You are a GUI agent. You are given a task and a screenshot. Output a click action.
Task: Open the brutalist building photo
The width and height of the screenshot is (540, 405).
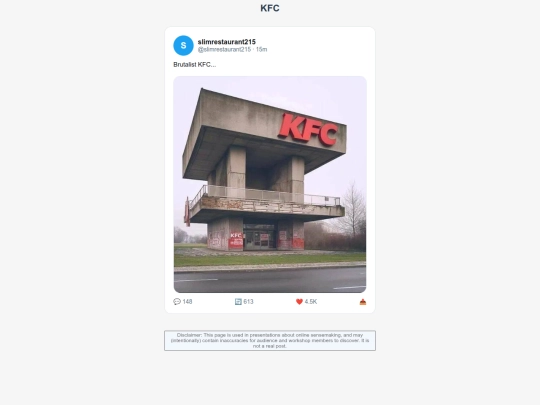(x=270, y=184)
